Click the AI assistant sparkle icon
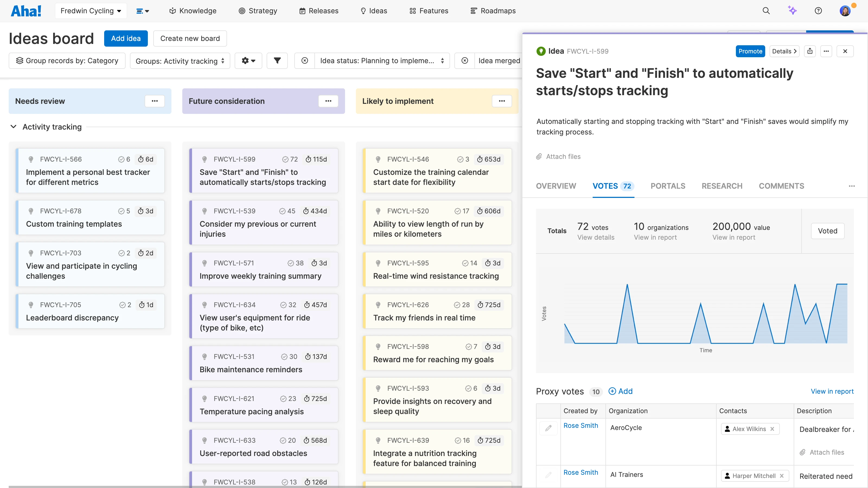 [792, 11]
